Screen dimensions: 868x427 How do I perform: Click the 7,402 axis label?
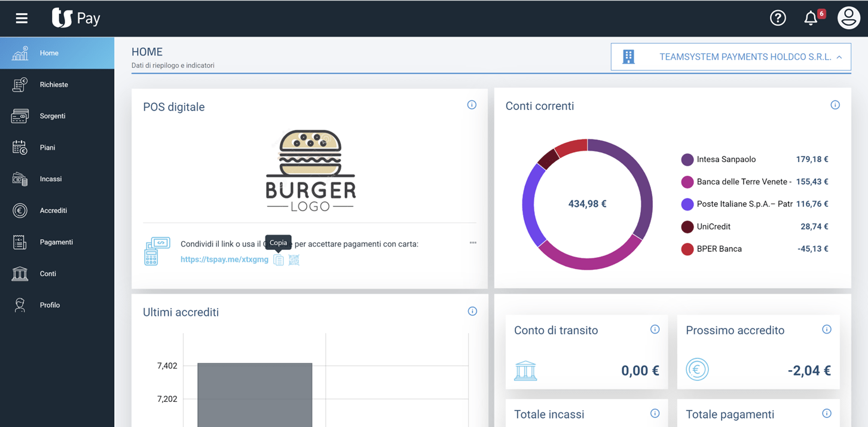click(x=167, y=366)
